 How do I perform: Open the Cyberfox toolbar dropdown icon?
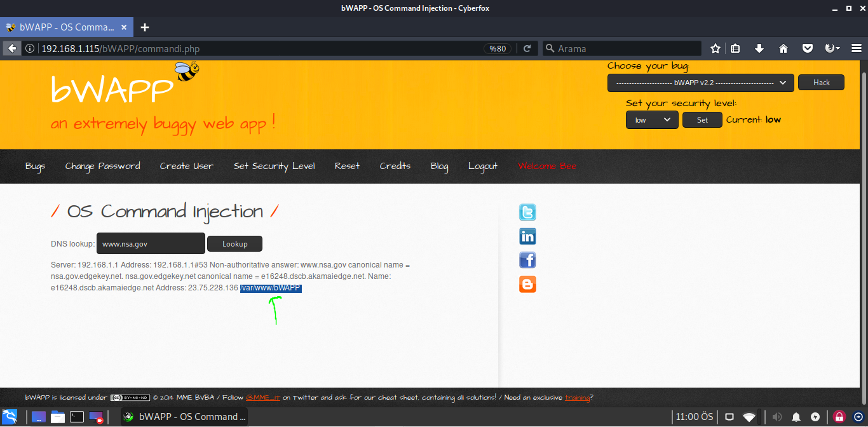pos(832,48)
